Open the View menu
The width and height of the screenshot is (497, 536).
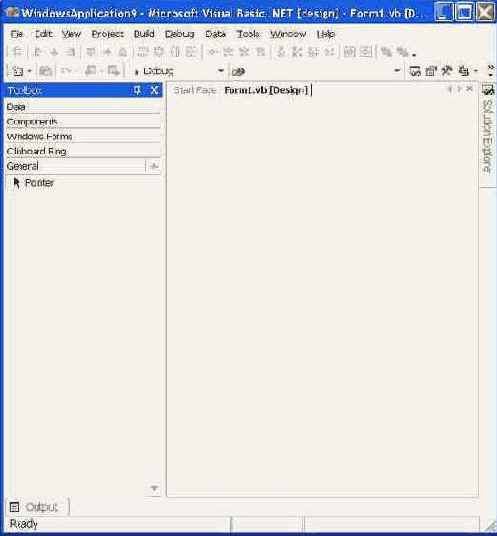coord(71,34)
